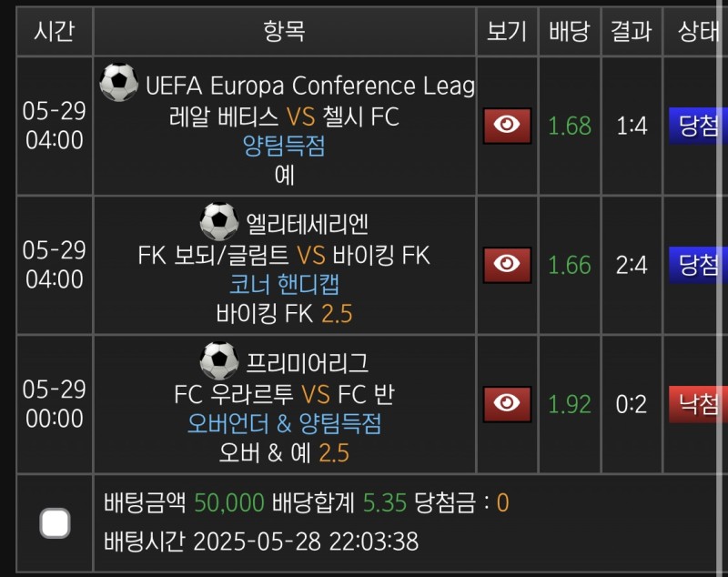This screenshot has width=728, height=577.
Task: Click the 당첨 status badge for 코너 핸디캡 bet
Action: click(698, 265)
